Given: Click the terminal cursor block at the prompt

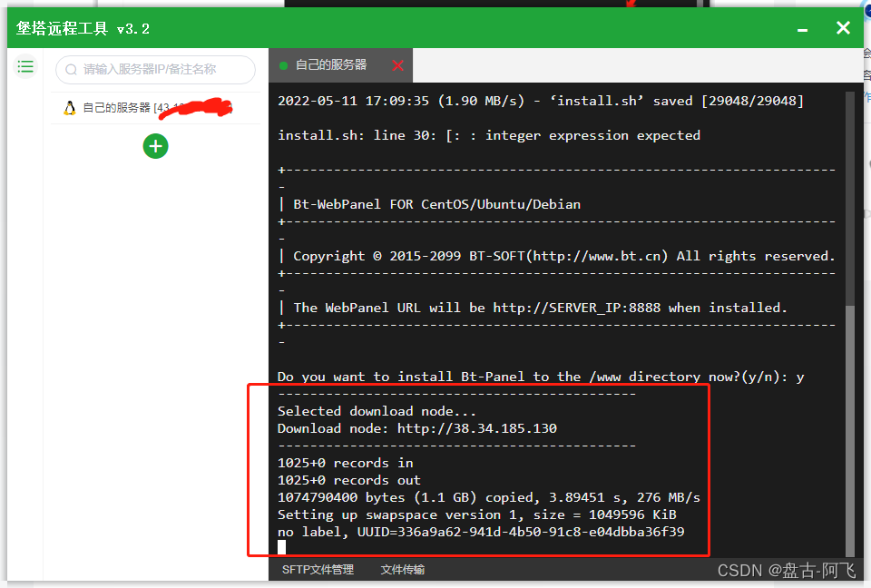Looking at the screenshot, I should tap(281, 547).
